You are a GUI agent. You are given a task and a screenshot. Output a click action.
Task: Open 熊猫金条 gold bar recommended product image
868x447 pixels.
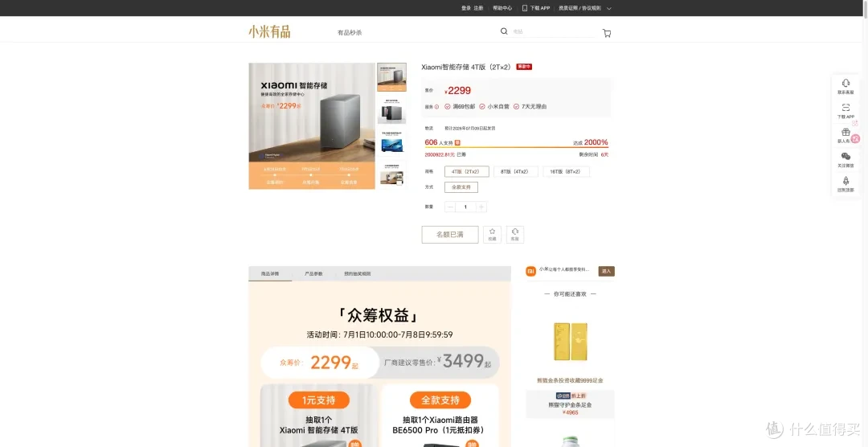(570, 342)
